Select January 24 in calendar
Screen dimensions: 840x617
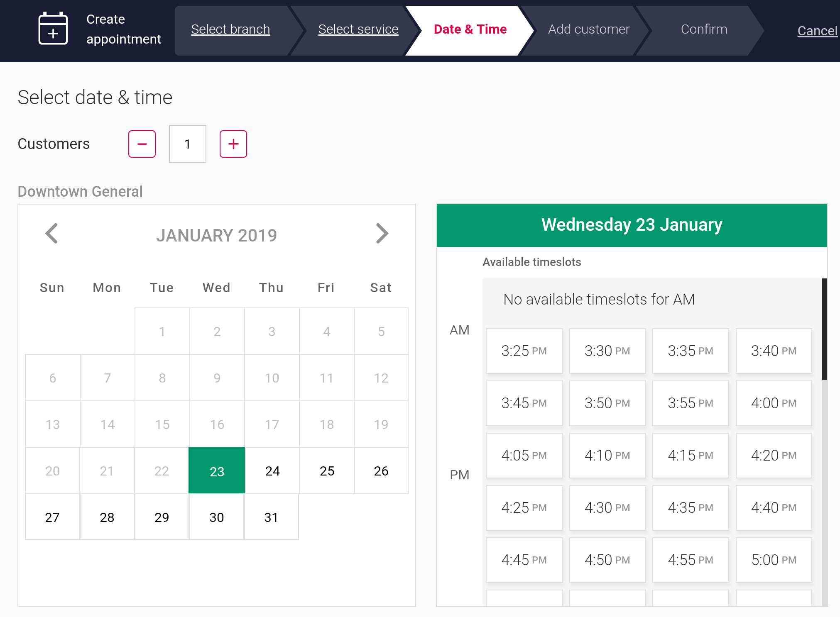[272, 471]
